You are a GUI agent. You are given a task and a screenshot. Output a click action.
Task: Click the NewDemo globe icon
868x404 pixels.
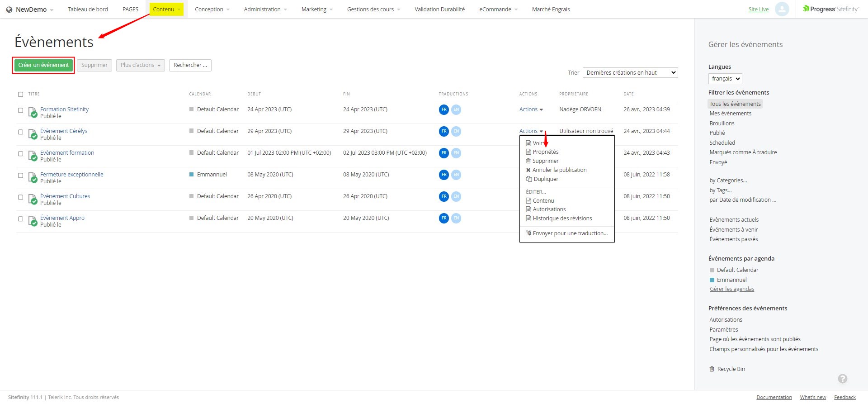[x=9, y=10]
